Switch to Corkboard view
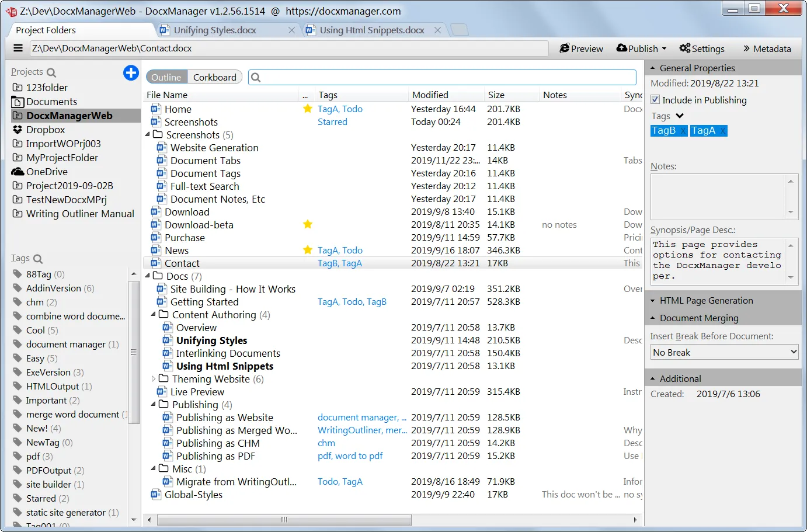The width and height of the screenshot is (807, 532). (x=214, y=77)
